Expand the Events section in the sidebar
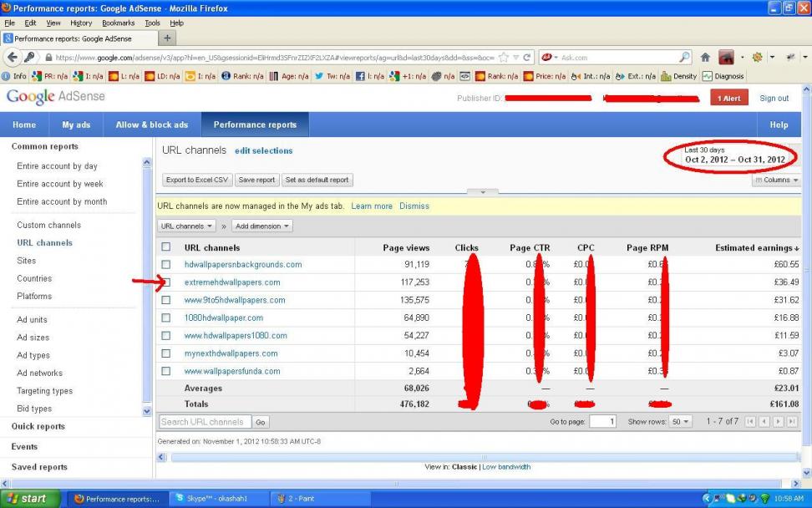Image resolution: width=812 pixels, height=508 pixels. tap(24, 446)
